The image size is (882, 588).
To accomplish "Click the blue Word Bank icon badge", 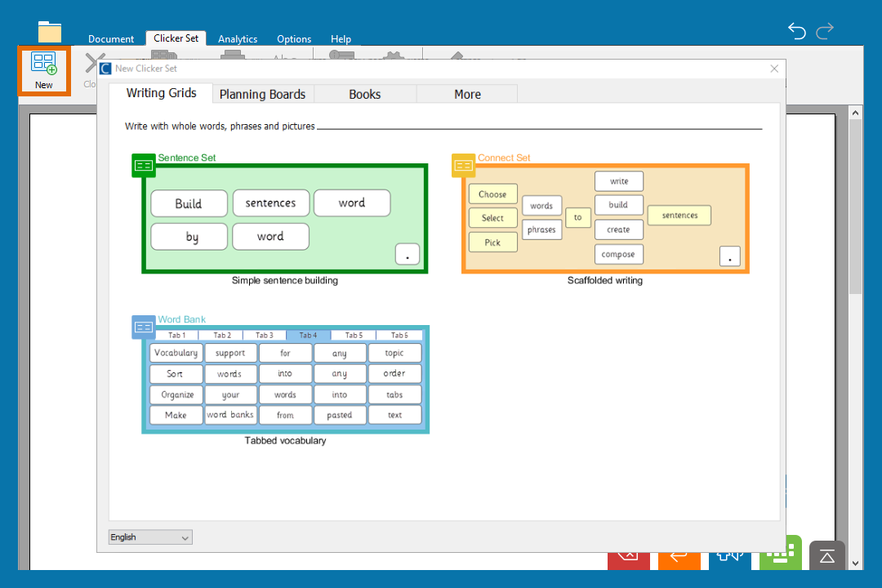I will [x=144, y=327].
